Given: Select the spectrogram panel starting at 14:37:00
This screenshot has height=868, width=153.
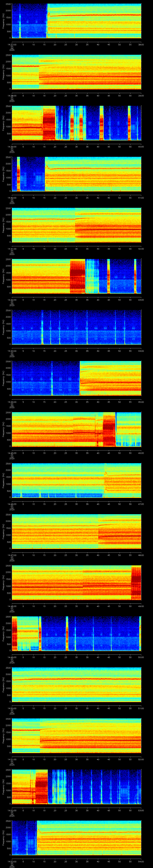Looking at the screenshot, I should coord(77,21).
